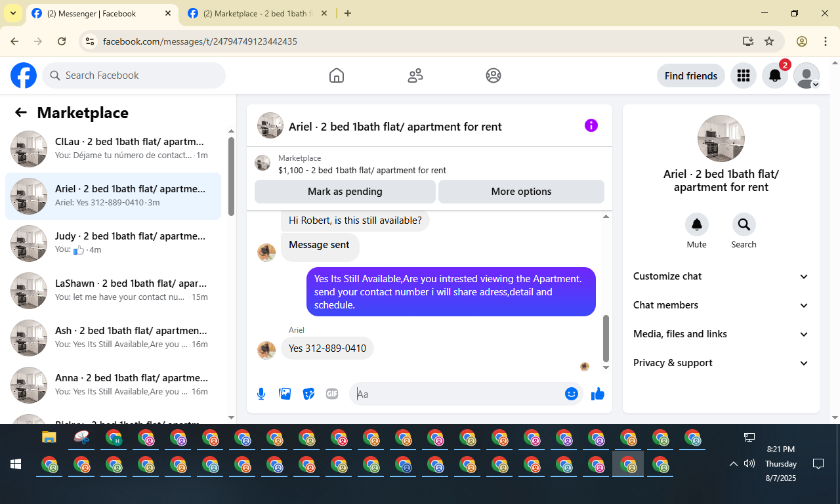
Task: Click the message "Yes 312-889-0410"
Action: pyautogui.click(x=327, y=348)
